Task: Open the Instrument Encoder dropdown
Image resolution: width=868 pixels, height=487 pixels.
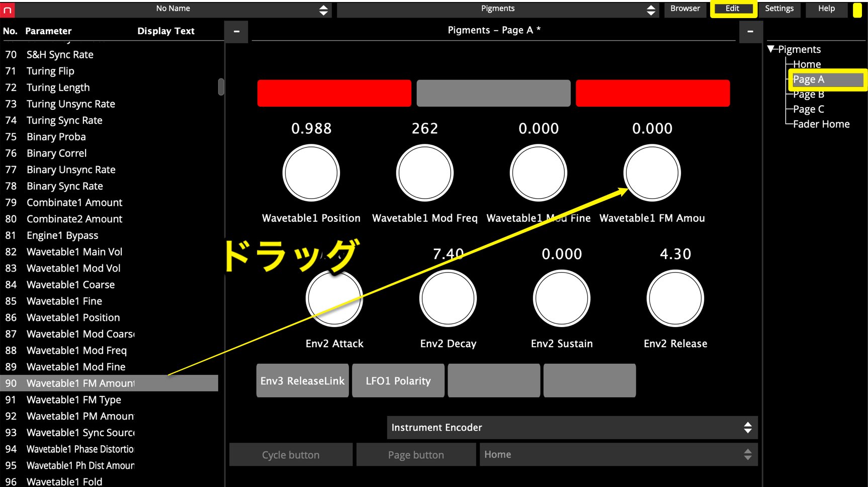Action: tap(572, 428)
